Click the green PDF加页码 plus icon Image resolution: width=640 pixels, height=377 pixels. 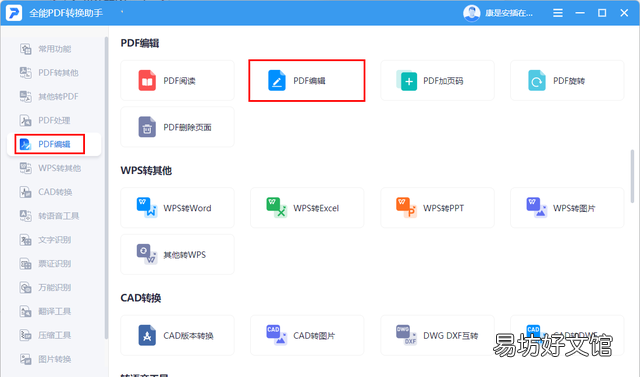407,80
